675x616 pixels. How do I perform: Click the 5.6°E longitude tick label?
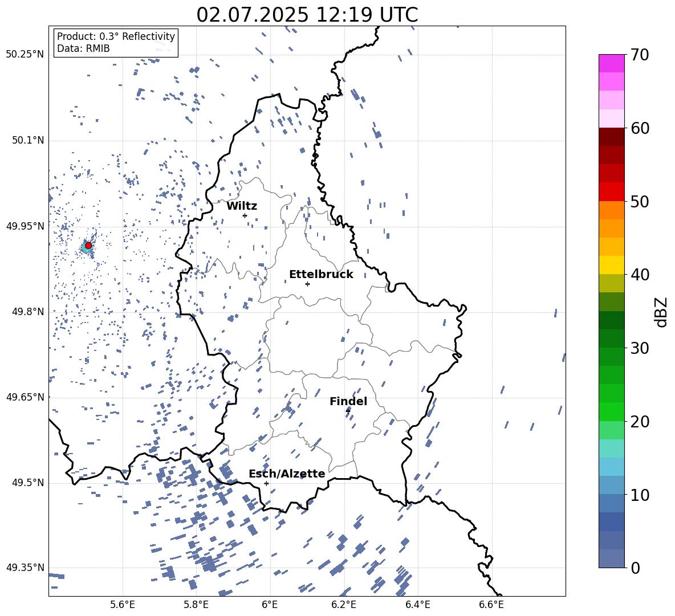pyautogui.click(x=123, y=605)
